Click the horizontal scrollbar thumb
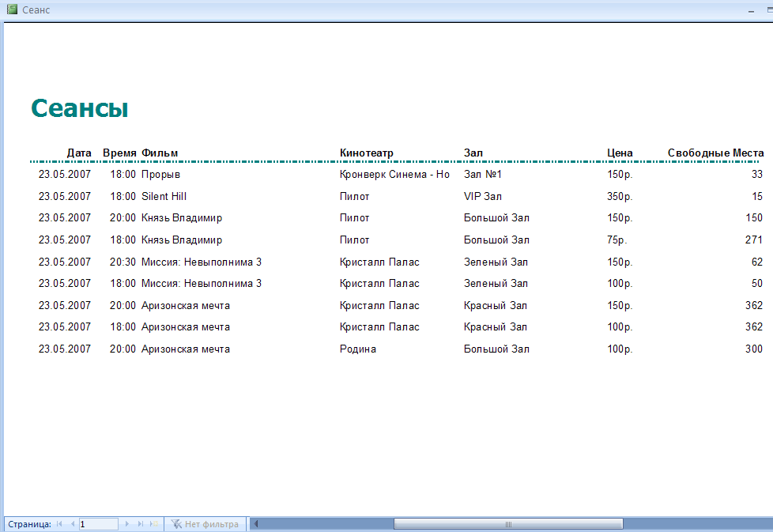Screen dimensions: 773x532 pos(508,523)
